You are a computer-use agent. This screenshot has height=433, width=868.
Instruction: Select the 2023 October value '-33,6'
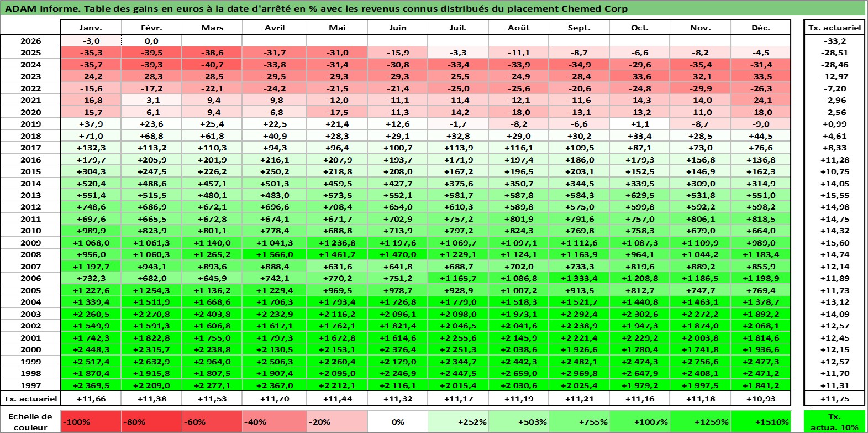640,76
